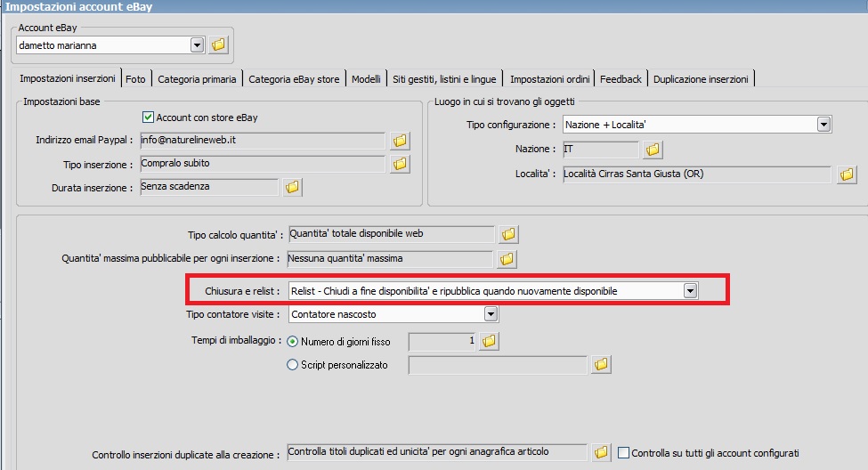Image resolution: width=868 pixels, height=470 pixels.
Task: Click Controlla titoli duplicati field
Action: click(437, 452)
